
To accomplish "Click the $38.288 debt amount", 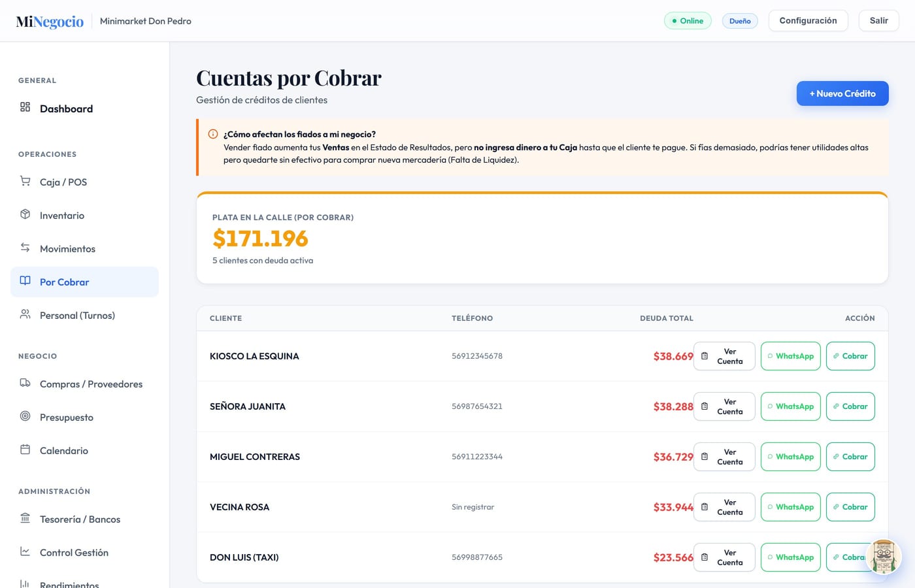I will (x=673, y=406).
